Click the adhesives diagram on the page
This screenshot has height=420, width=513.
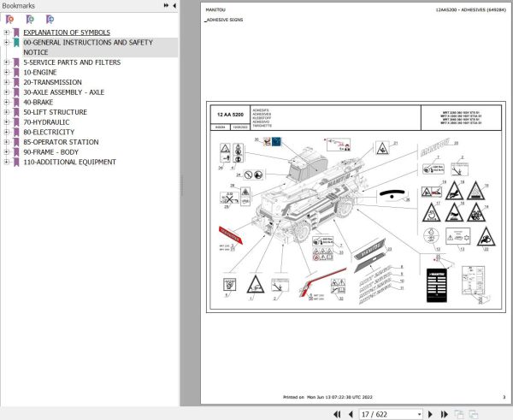pos(356,207)
